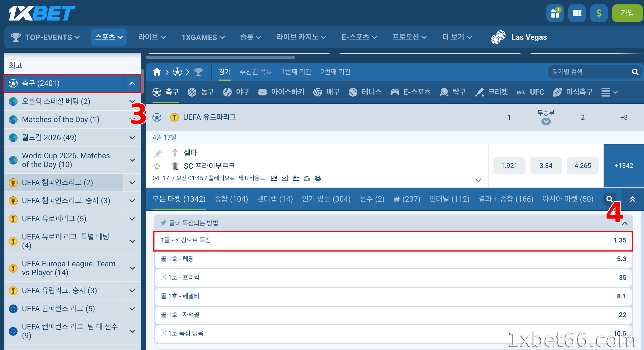Image resolution: width=644 pixels, height=350 pixels.
Task: Click the dollar deposit icon
Action: [x=599, y=13]
